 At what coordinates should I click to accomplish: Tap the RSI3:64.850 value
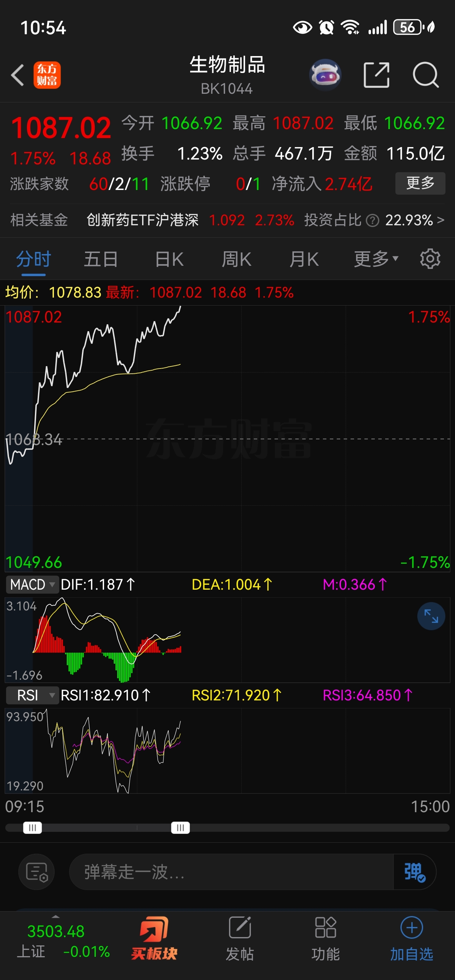(368, 696)
